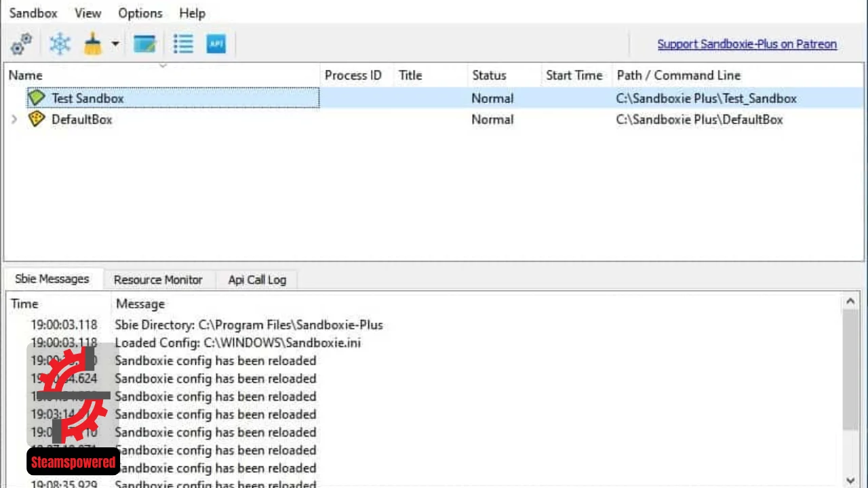
Task: Click the first 19:00:03.118 timestamp
Action: 64,325
